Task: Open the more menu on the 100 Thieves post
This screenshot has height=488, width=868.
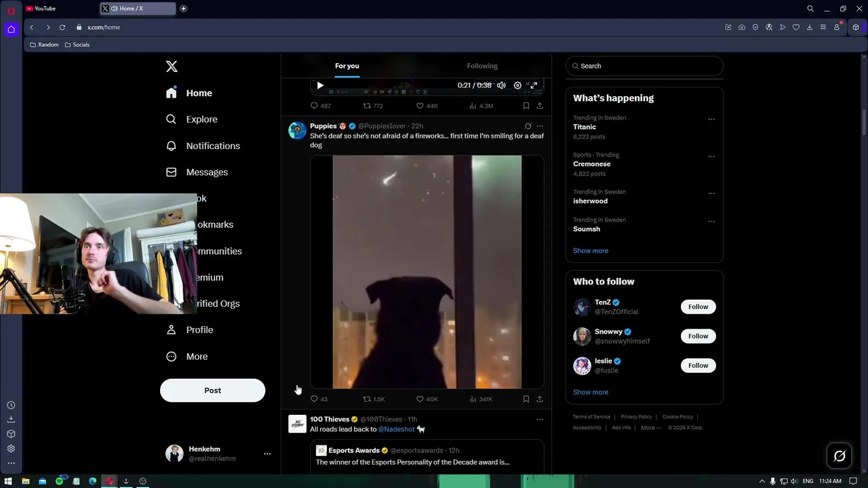Action: tap(540, 420)
